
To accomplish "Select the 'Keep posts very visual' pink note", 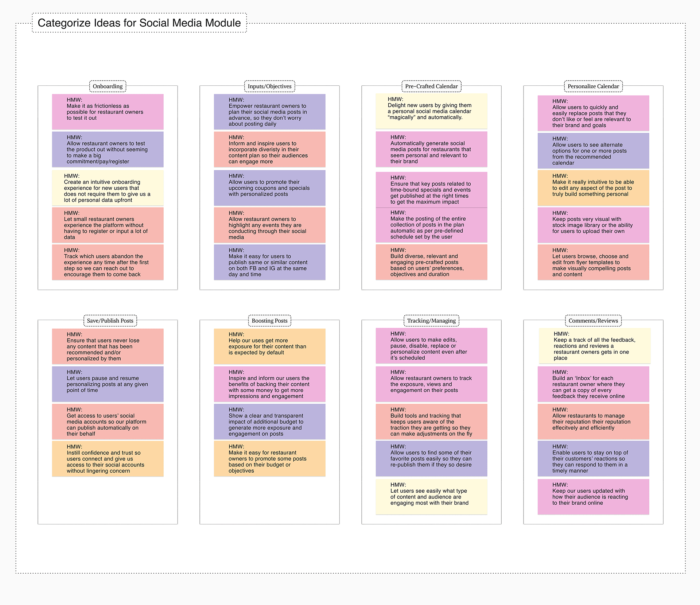I will 593,225.
